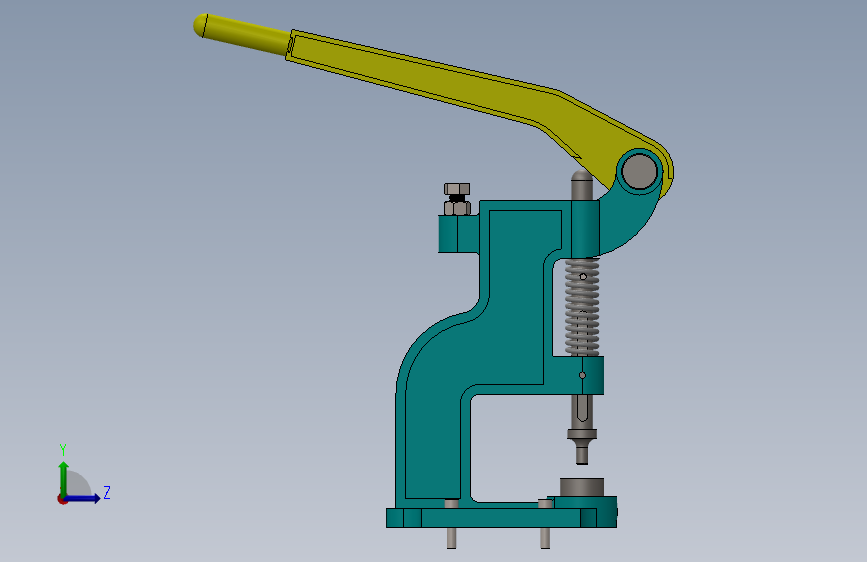
Task: Click the blue Z axis of the orientation triad
Action: coord(82,498)
